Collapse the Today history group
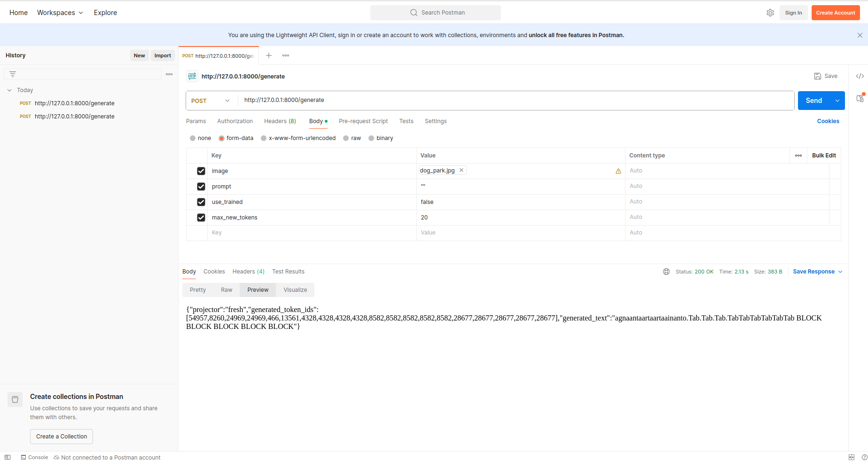Screen dimensions: 868x461 tap(9, 90)
